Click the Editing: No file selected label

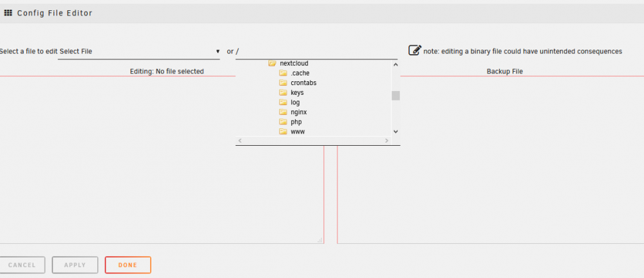[167, 72]
